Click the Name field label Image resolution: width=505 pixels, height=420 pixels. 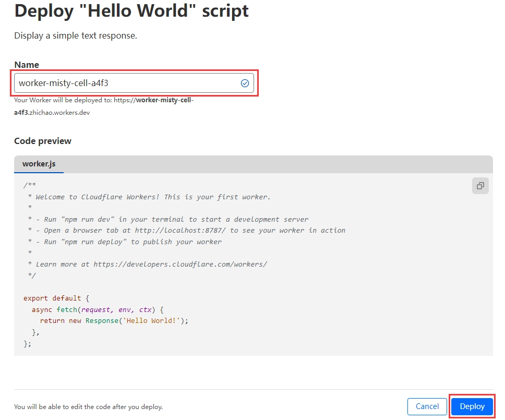click(x=27, y=65)
